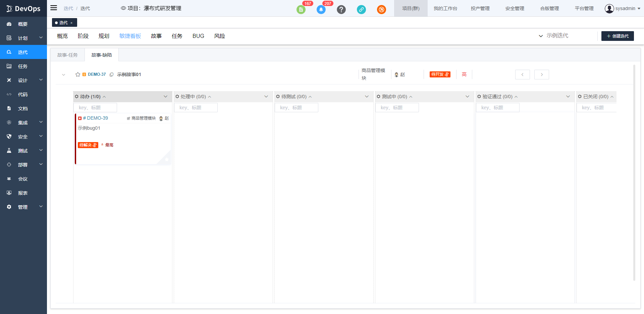Switch to the 故事-任务 tab
This screenshot has height=314, width=644.
[67, 55]
